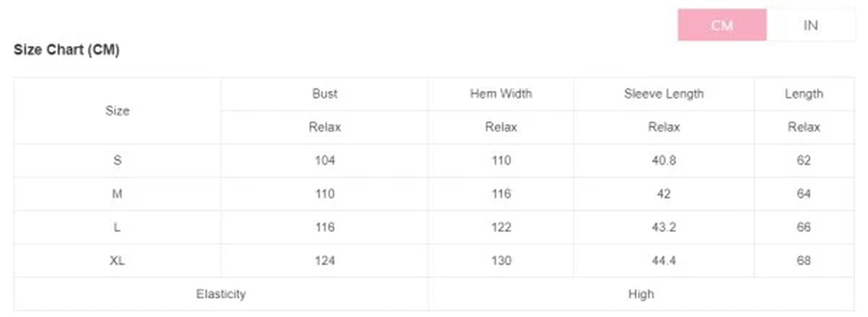Click the Size Chart (CM) heading

(x=67, y=50)
